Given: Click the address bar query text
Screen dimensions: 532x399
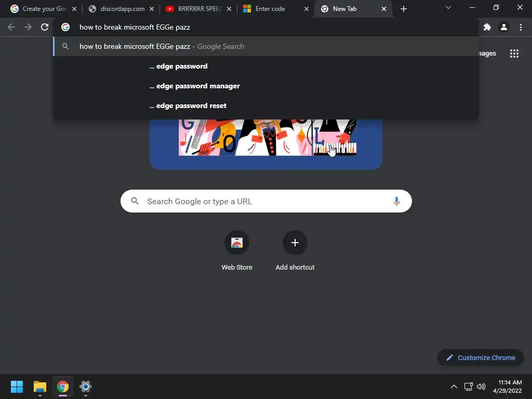Looking at the screenshot, I should pyautogui.click(x=135, y=27).
